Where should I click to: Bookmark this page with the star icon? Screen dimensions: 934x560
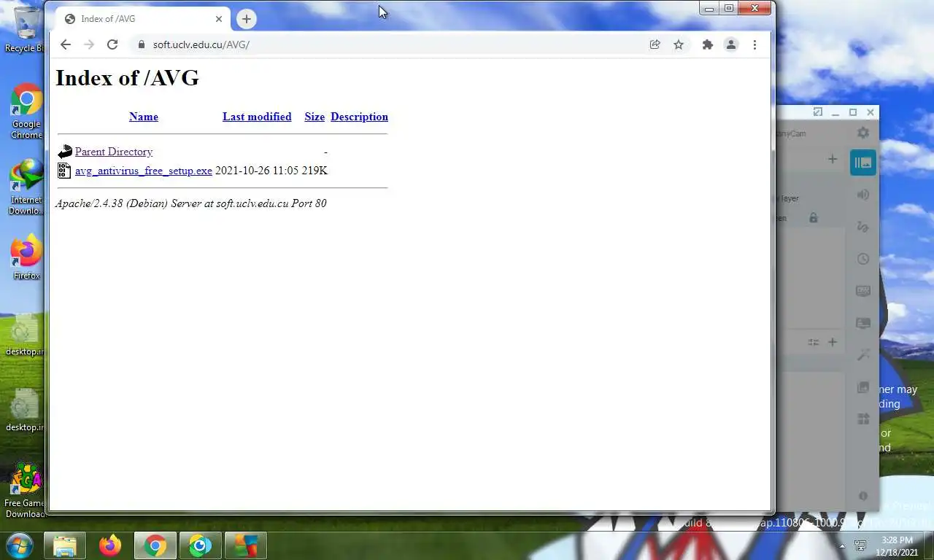[x=679, y=44]
